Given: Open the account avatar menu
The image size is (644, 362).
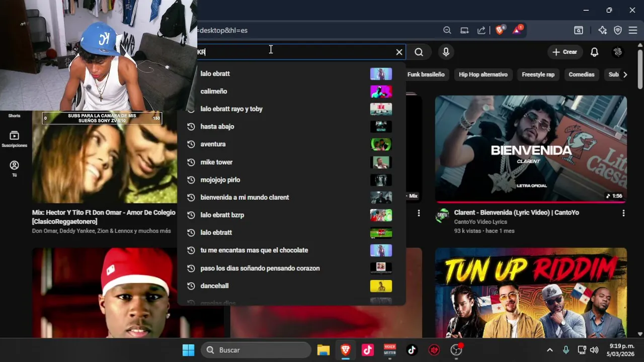Looking at the screenshot, I should pos(618,52).
